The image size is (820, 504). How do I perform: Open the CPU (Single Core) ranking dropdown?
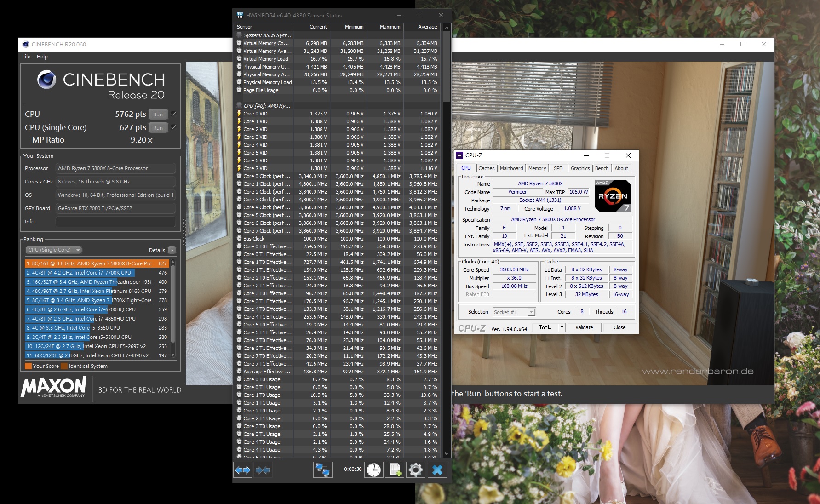point(53,250)
